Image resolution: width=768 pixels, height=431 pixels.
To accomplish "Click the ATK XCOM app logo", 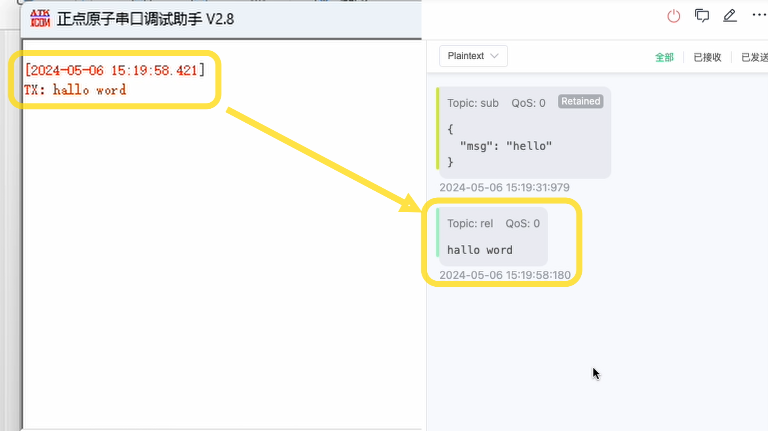I will (x=40, y=17).
